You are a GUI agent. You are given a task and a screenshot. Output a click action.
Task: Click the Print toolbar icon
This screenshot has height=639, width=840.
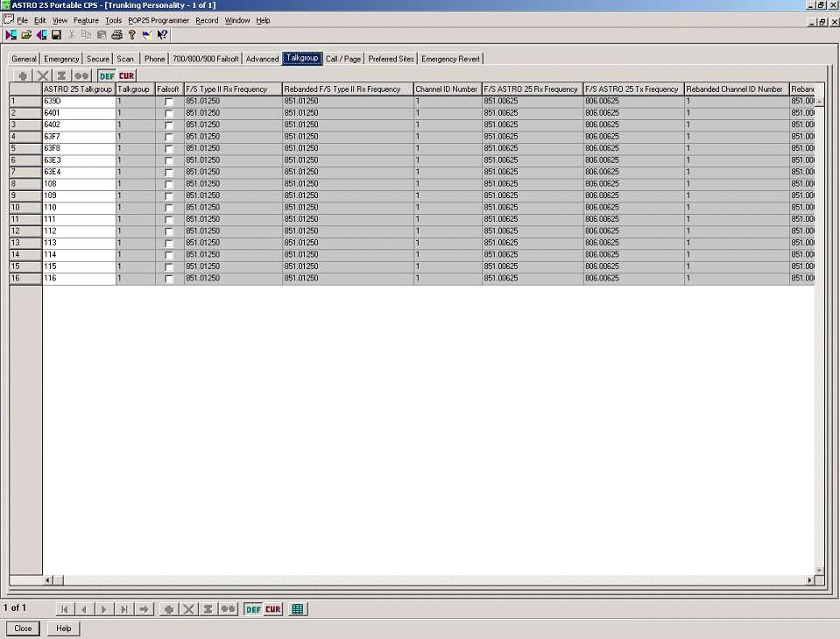116,35
